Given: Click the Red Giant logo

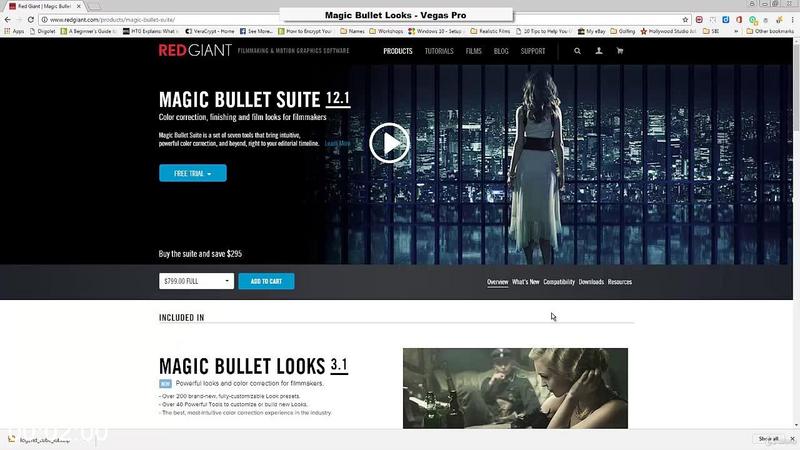Looking at the screenshot, I should 195,51.
